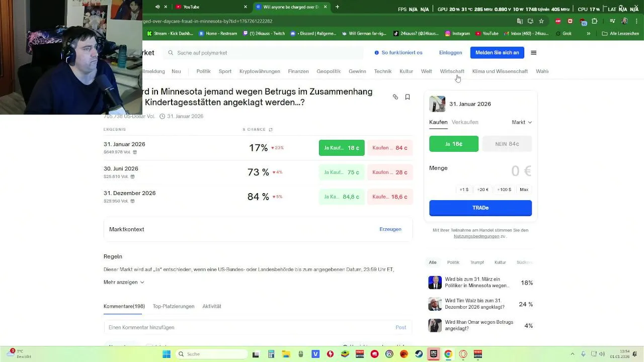
Task: Buy Nein at 84 c for 31. Januar
Action: point(390,148)
